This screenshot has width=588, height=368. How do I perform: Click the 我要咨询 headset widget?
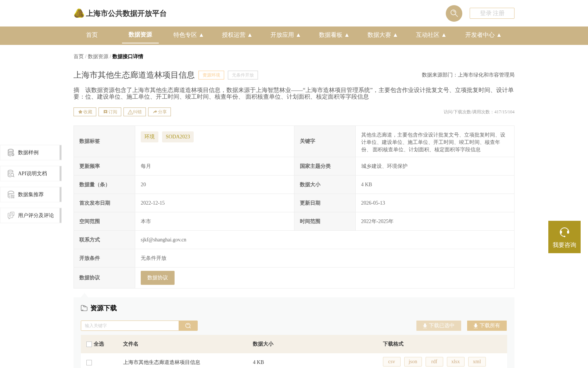coord(564,237)
